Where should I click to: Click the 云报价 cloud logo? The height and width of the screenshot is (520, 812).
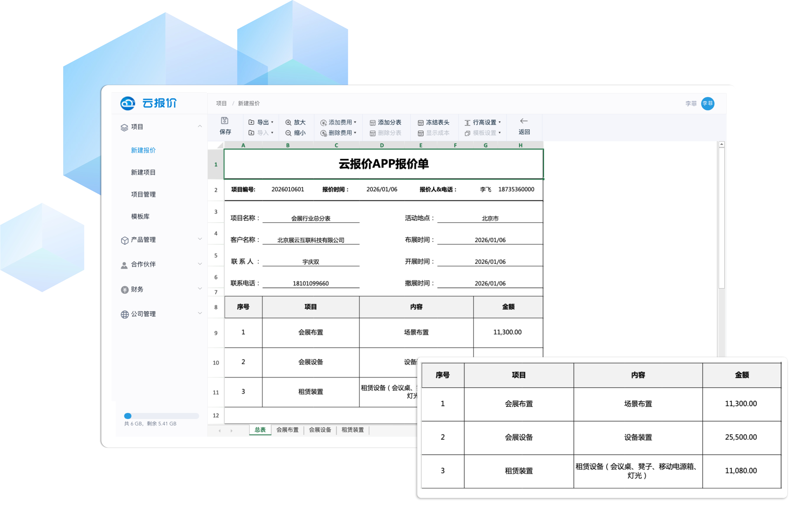tap(128, 103)
